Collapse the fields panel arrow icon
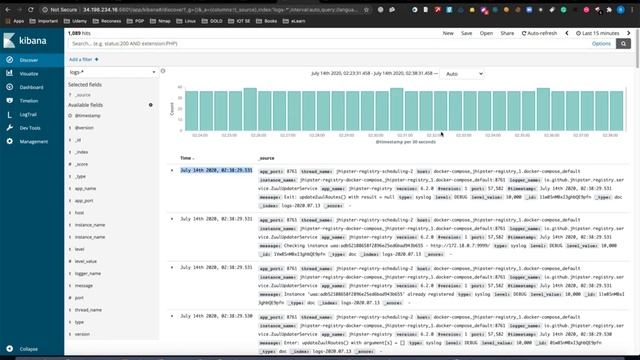 pos(163,71)
